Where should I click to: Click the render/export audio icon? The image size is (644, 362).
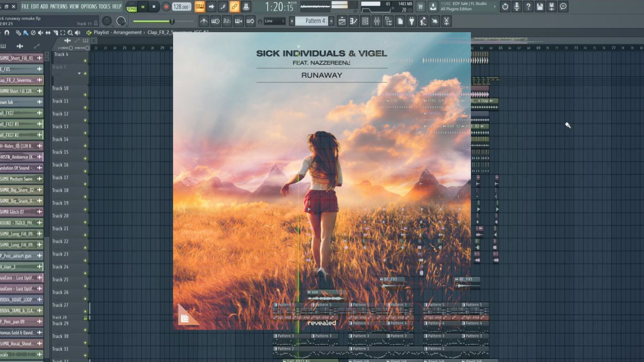coord(551,6)
